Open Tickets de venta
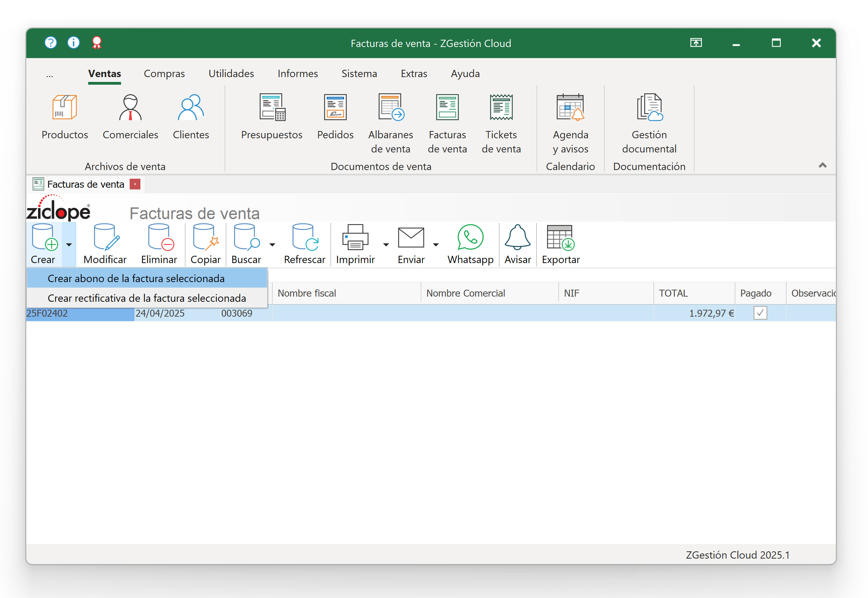868x598 pixels. point(501,124)
